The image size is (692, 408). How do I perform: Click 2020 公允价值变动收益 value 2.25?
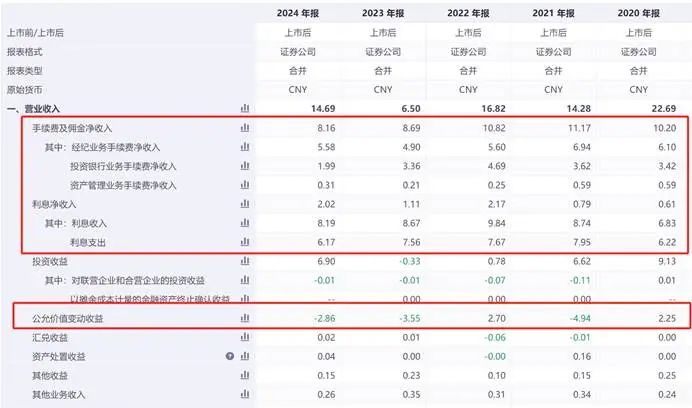667,318
